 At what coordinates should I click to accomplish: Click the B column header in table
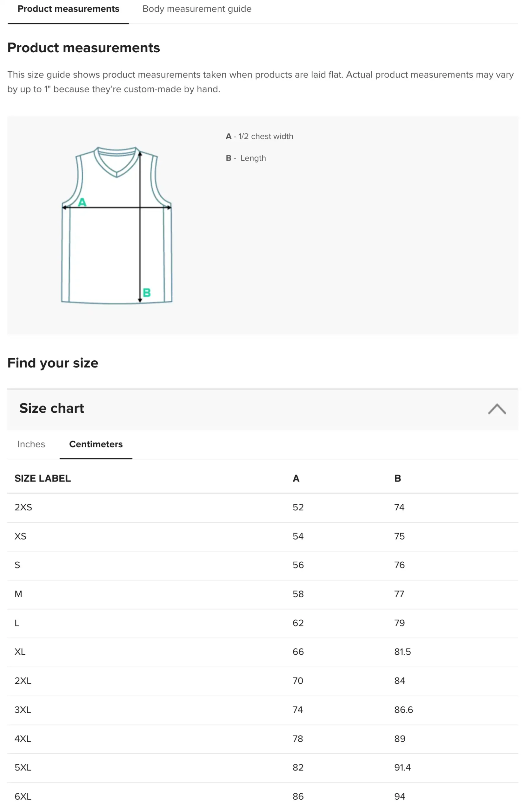click(397, 478)
